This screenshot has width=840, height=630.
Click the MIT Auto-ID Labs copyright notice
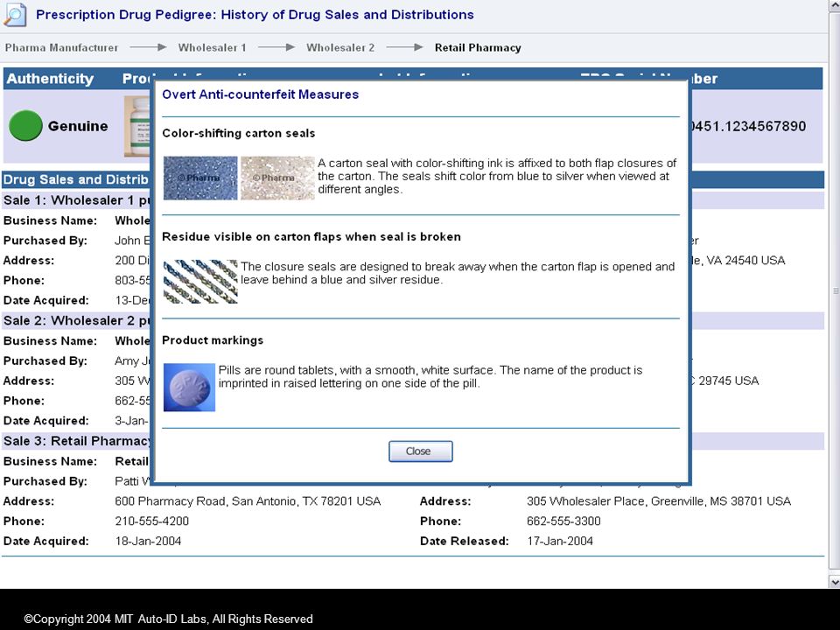[168, 619]
